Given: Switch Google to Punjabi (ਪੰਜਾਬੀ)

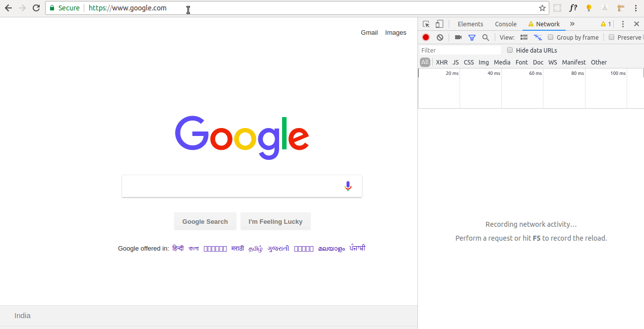Looking at the screenshot, I should tap(357, 248).
